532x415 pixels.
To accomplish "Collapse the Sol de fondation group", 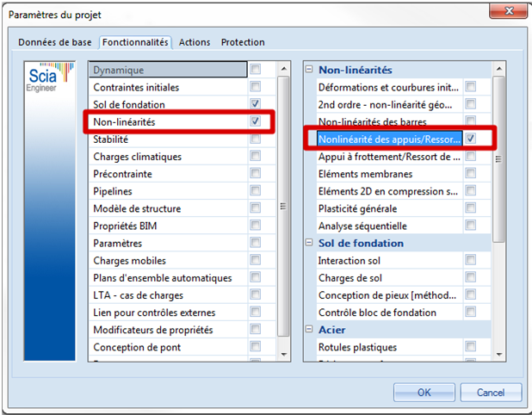I will tap(309, 243).
